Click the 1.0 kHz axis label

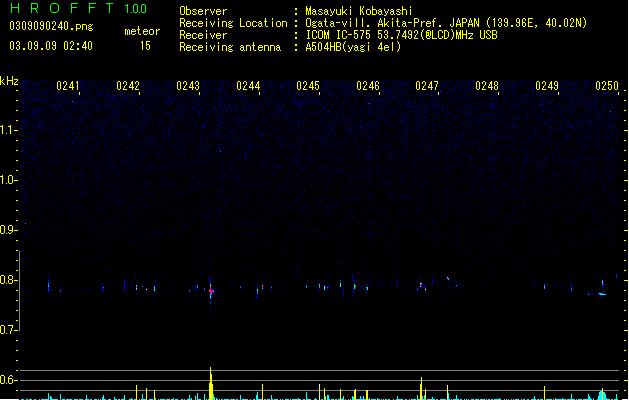click(9, 180)
